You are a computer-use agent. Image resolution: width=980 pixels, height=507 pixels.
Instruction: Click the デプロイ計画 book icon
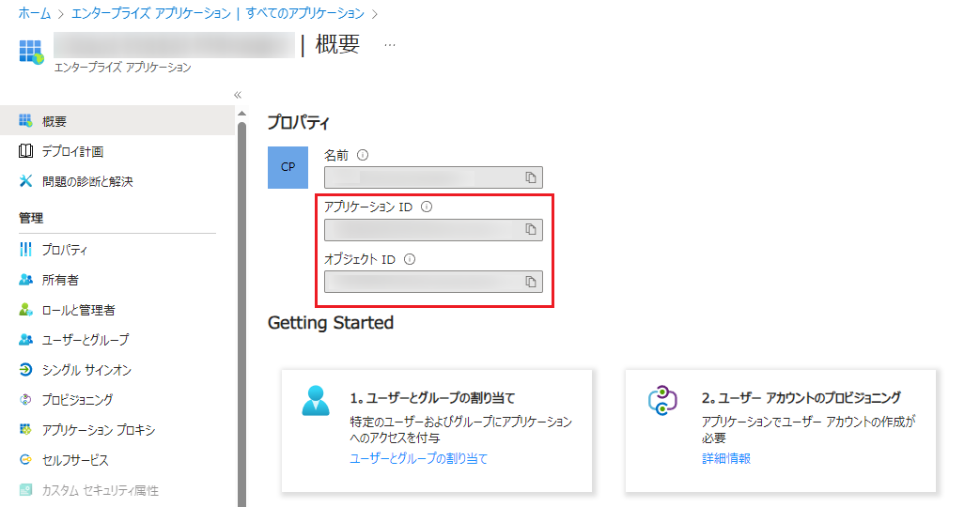[25, 150]
